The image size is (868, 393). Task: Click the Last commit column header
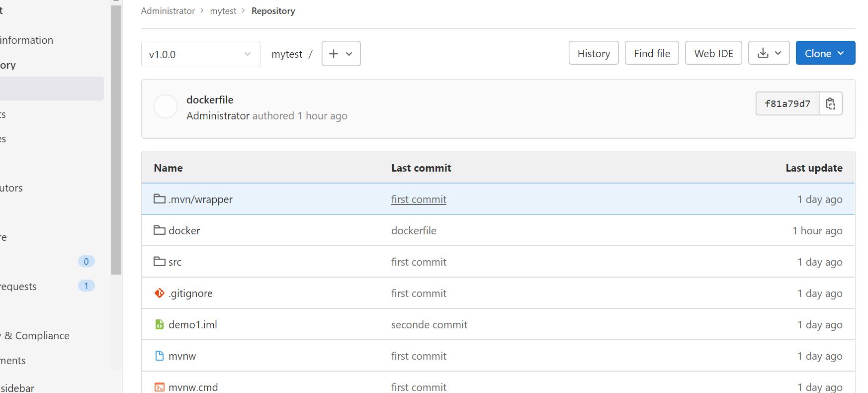(x=421, y=168)
